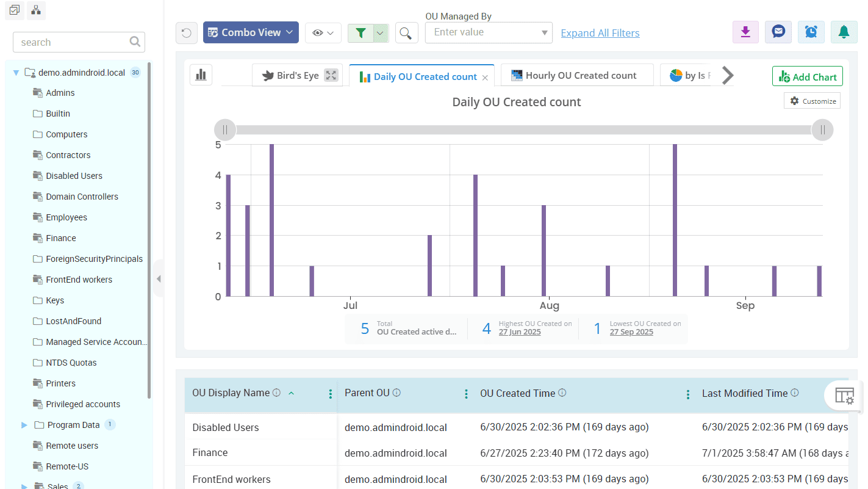Click the green alert bell icon
This screenshot has height=489, width=868.
pyautogui.click(x=844, y=32)
